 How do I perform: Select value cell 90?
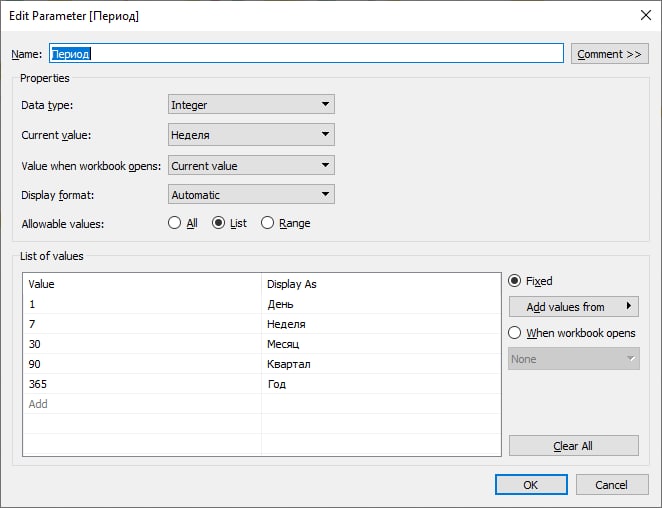(x=143, y=364)
